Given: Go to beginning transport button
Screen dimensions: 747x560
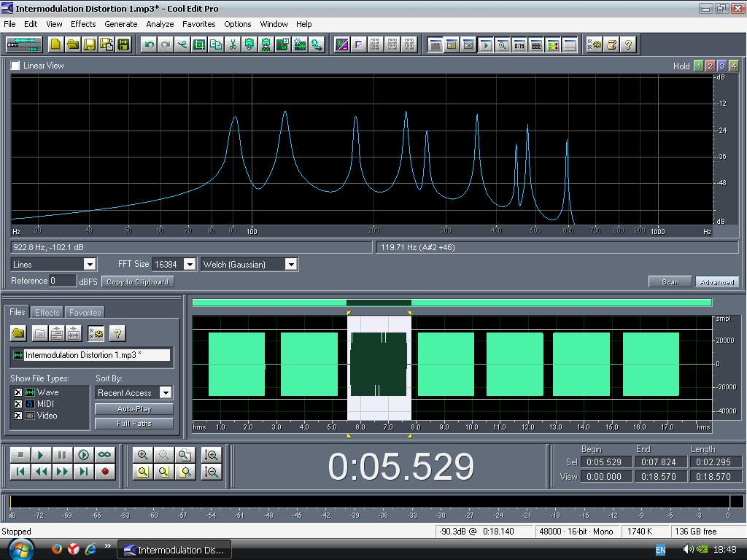Looking at the screenshot, I should click(20, 472).
